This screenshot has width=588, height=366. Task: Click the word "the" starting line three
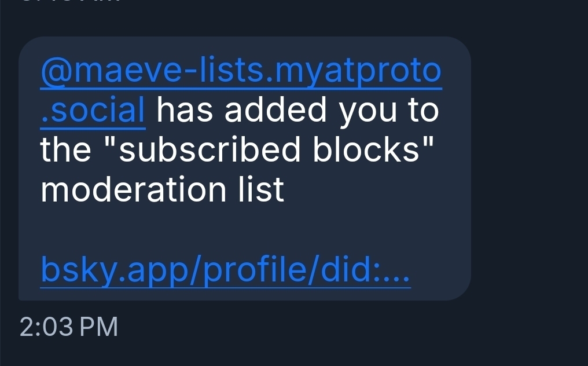pos(66,149)
